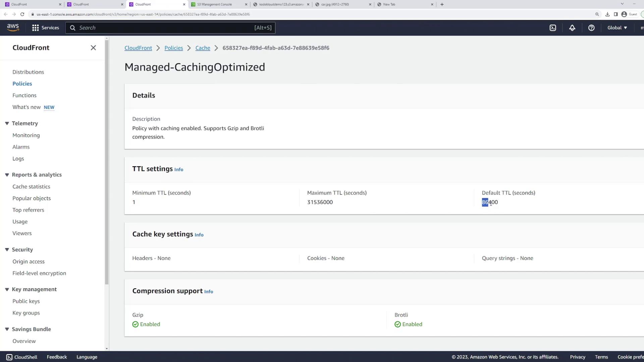
Task: Open Distributions in the sidebar
Action: pyautogui.click(x=28, y=72)
